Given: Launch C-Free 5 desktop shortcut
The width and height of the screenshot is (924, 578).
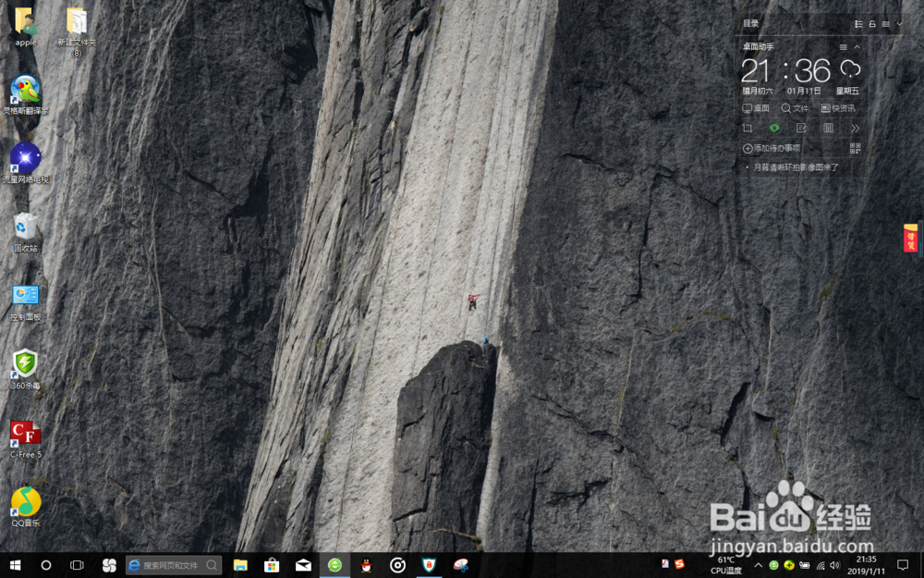Looking at the screenshot, I should pos(25,439).
